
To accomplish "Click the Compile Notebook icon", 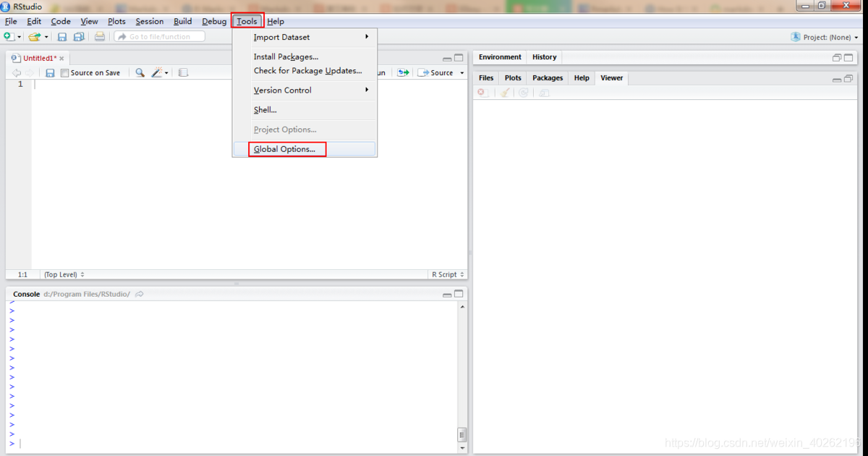I will (183, 73).
